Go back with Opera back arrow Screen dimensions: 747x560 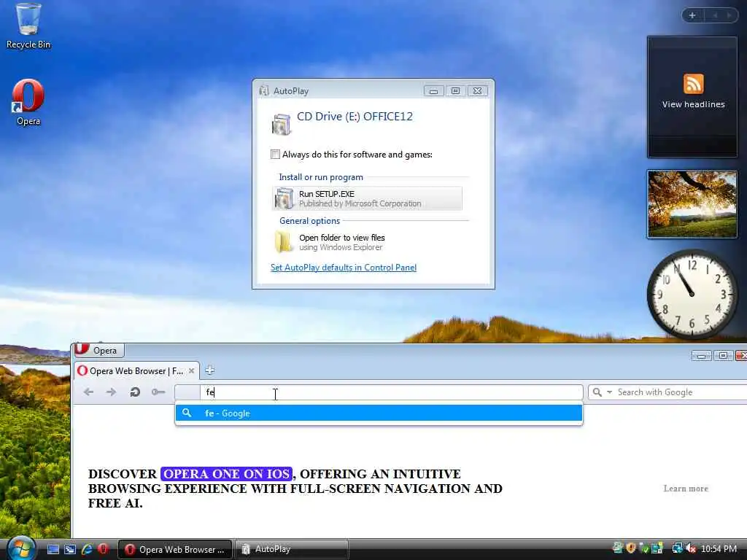pos(88,392)
